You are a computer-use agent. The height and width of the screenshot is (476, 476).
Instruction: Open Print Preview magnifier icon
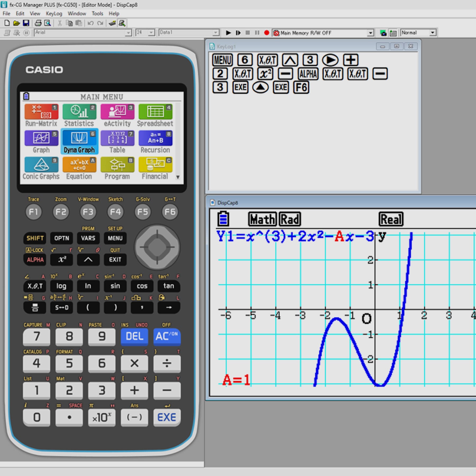coord(48,23)
